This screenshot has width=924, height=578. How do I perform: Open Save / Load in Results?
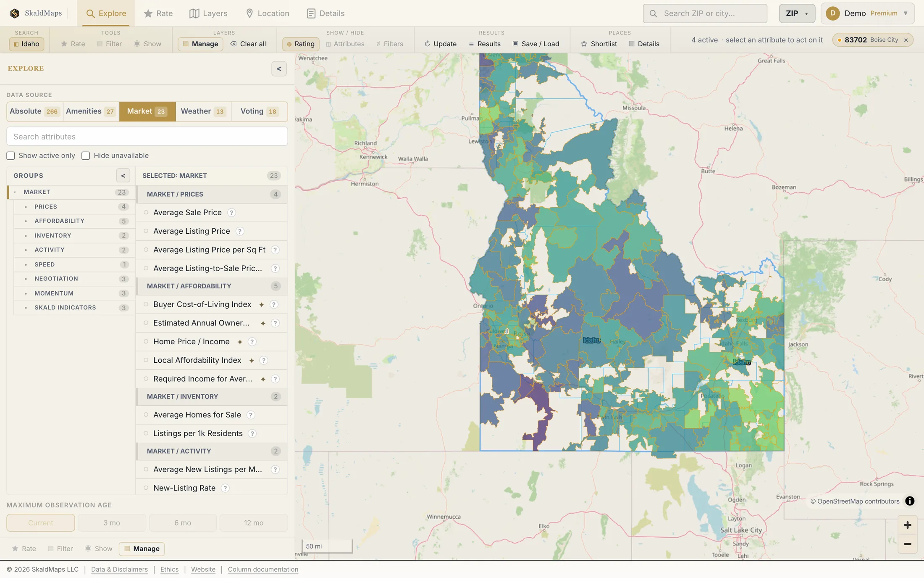click(536, 44)
